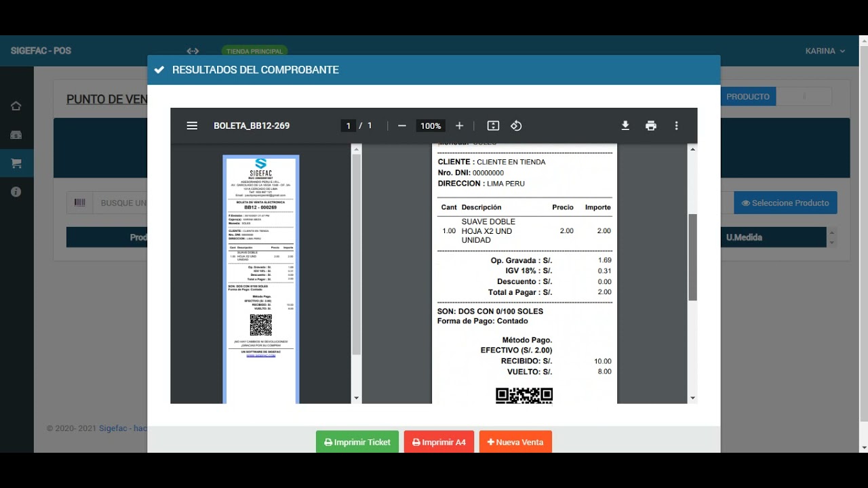
Task: Open the cash register sidebar icon
Action: (16, 135)
